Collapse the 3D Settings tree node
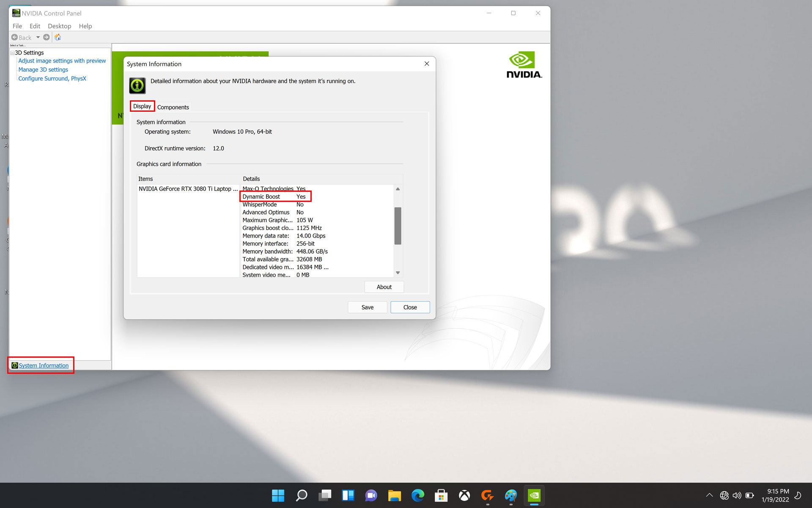Viewport: 812px width, 508px height. point(12,53)
